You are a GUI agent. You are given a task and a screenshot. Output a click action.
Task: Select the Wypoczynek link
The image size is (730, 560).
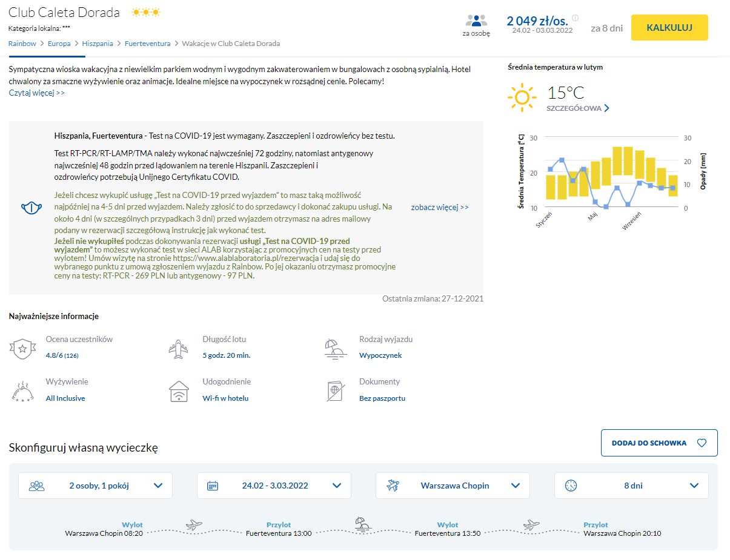point(380,355)
